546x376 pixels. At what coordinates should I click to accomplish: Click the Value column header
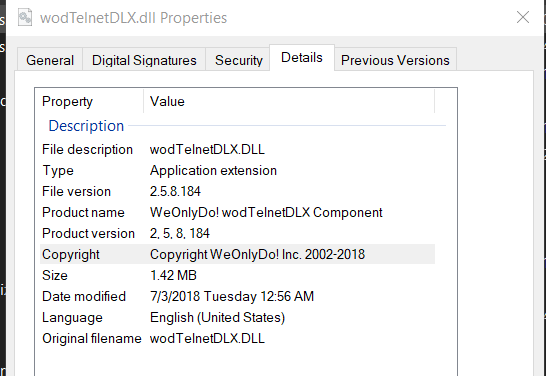click(289, 101)
